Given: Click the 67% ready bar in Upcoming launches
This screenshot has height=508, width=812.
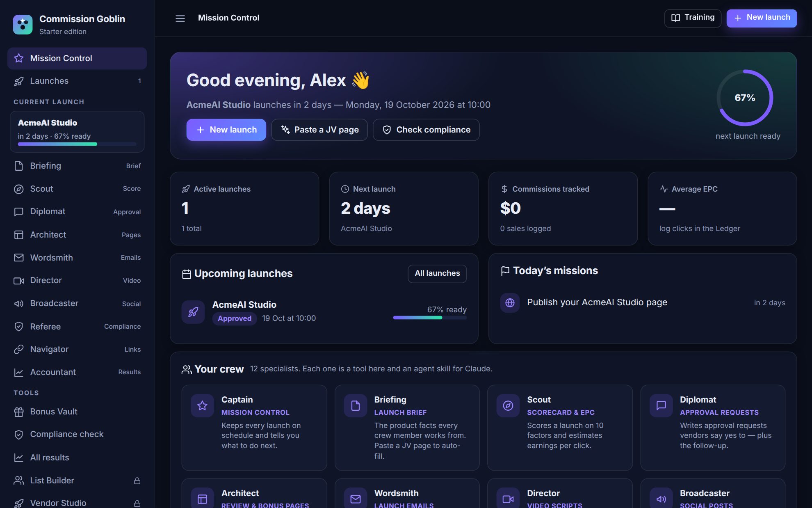Looking at the screenshot, I should click(430, 318).
